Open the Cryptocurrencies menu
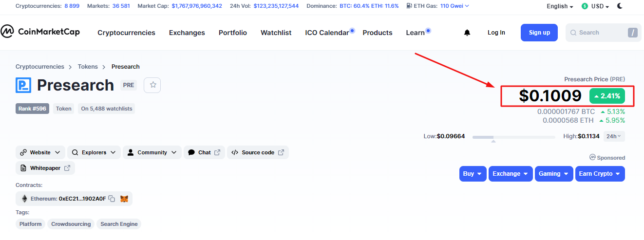Screen dimensions: 644x240 (x=126, y=33)
